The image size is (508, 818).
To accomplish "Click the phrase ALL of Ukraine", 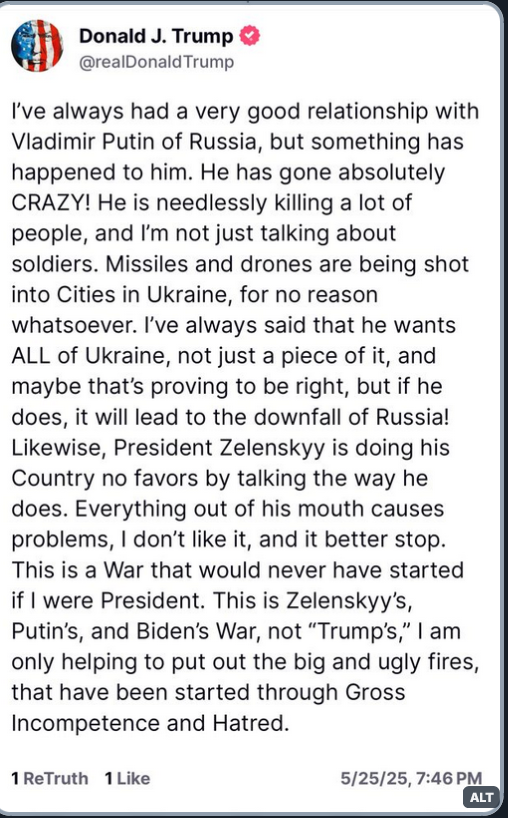I will pyautogui.click(x=90, y=355).
